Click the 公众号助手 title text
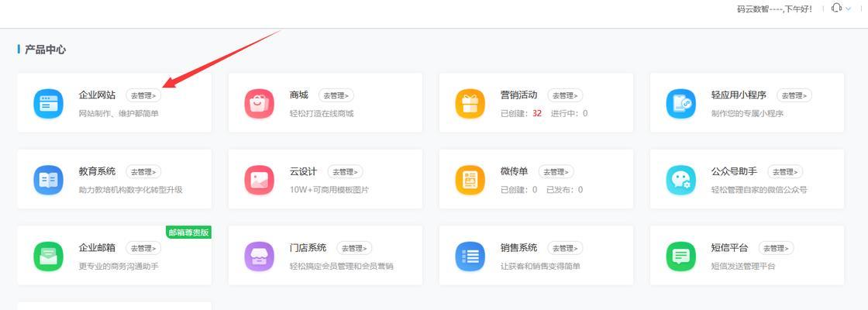Image resolution: width=868 pixels, height=310 pixels. 735,171
